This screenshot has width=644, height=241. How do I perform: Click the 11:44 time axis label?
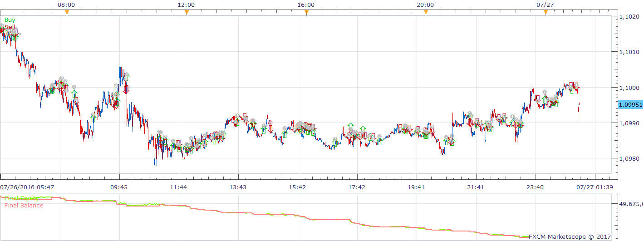click(x=178, y=187)
